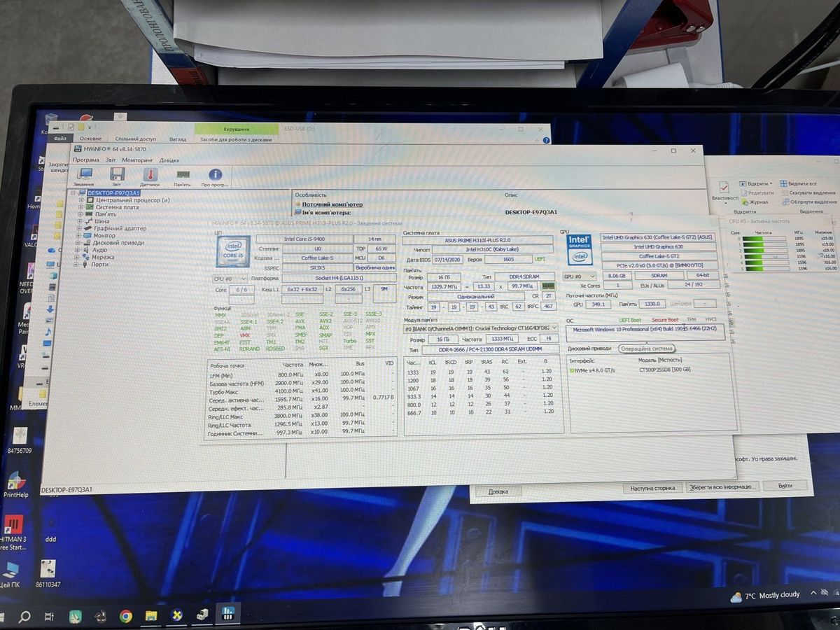Collapse the DESKTOP-E97Q3A1 root node

[73, 192]
